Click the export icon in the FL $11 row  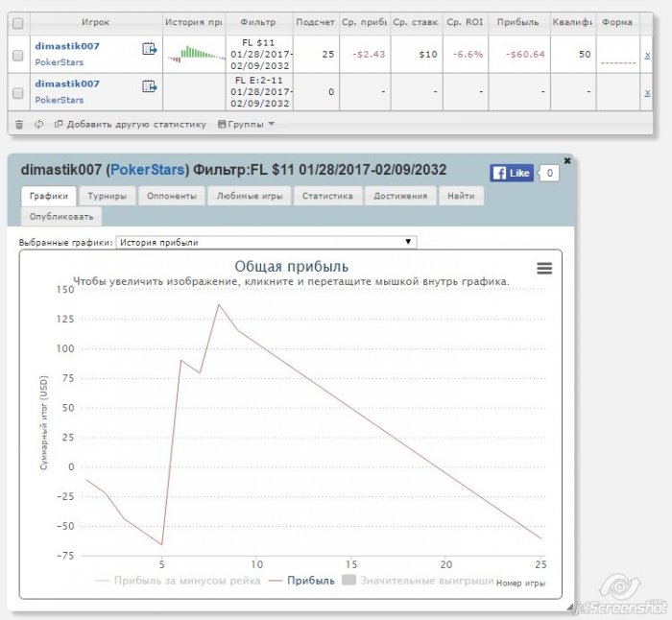tap(149, 49)
